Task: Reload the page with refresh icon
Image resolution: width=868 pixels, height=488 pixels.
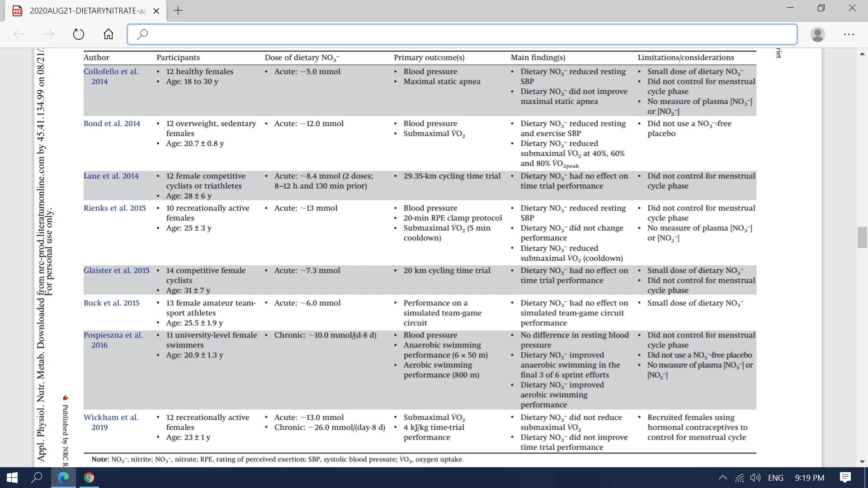Action: pyautogui.click(x=78, y=34)
